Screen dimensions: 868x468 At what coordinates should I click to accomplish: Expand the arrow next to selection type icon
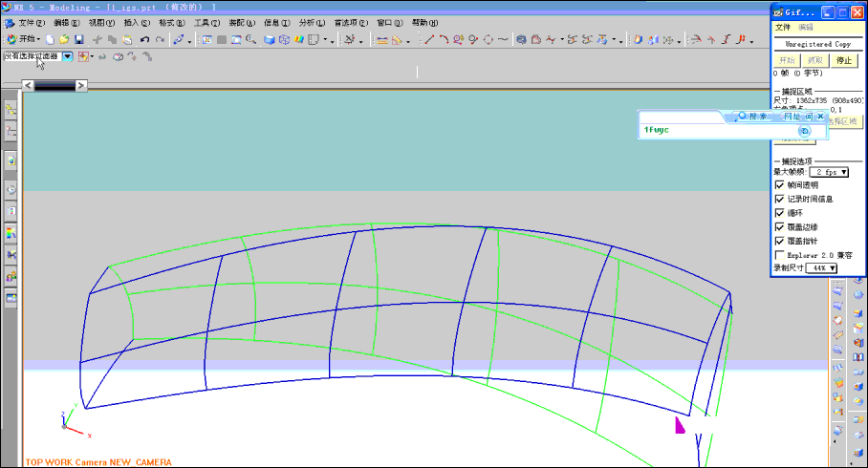92,56
